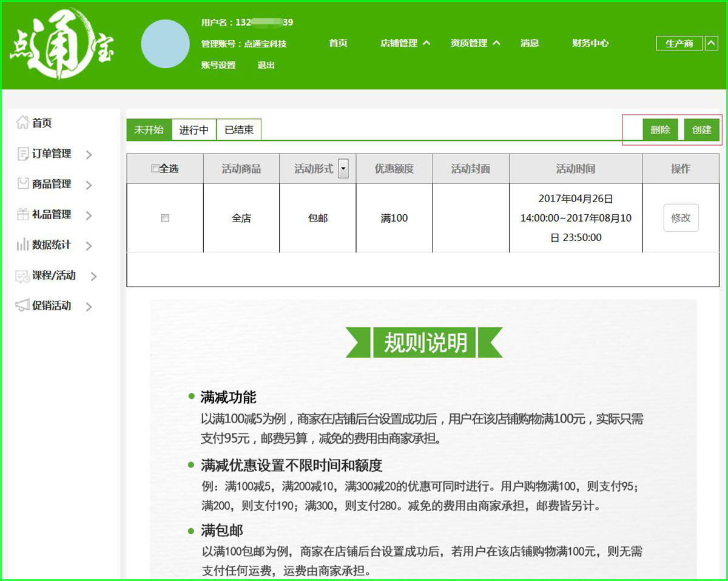Click the 修改 button in the activity row
The width and height of the screenshot is (728, 581).
(681, 218)
